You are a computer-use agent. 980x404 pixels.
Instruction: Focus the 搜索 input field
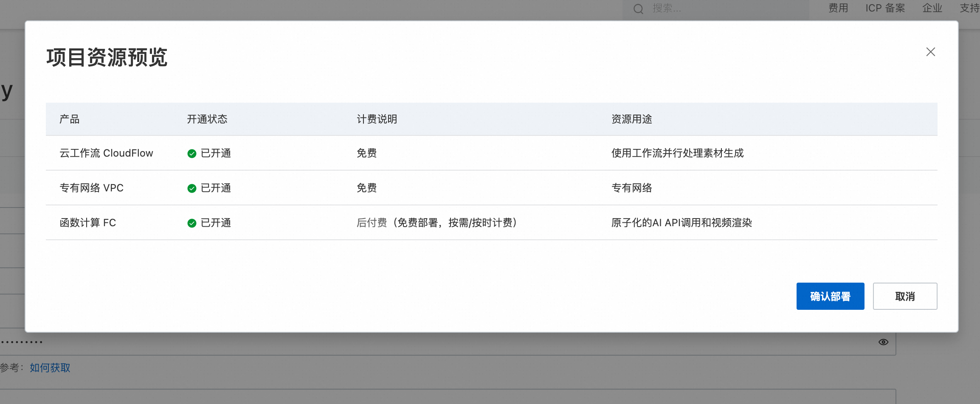point(715,9)
